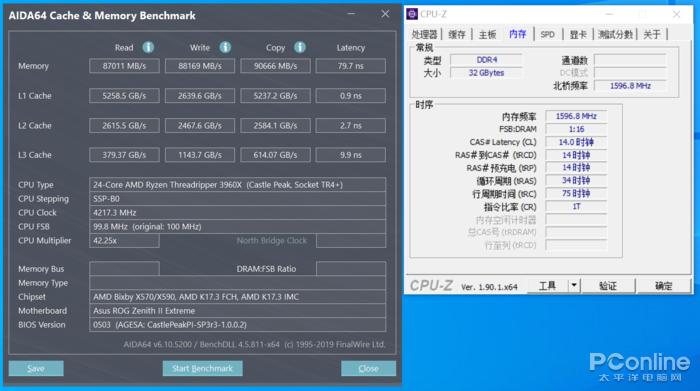Viewport: 700px width, 391px height.
Task: Click the empty Memory Bus field
Action: coord(124,269)
